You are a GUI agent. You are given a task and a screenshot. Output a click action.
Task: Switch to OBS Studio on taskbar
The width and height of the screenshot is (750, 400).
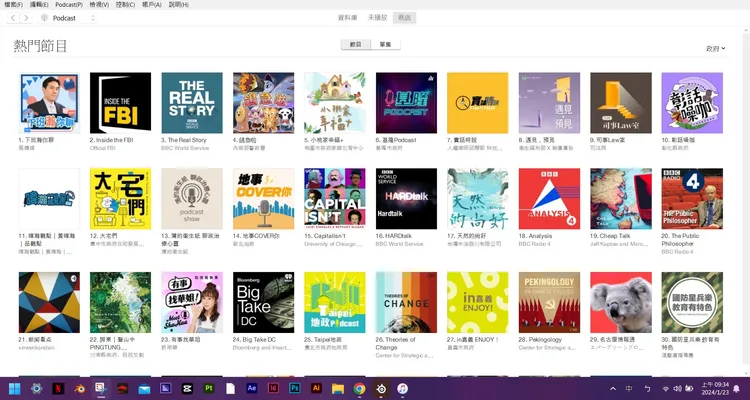[381, 389]
